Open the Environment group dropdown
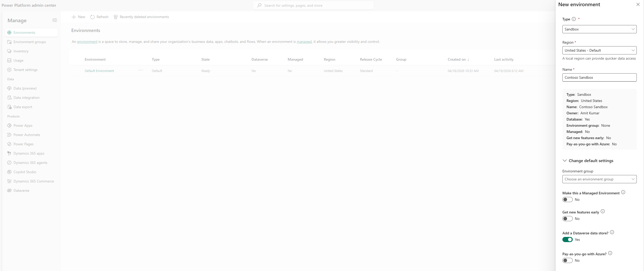Screen dimensions: 644x271 pos(599,179)
